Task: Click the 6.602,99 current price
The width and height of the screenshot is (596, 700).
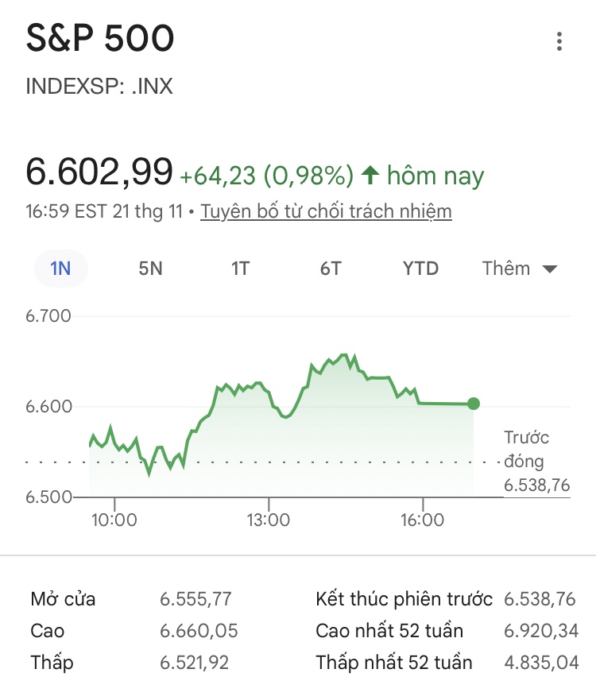Action: pos(99,172)
